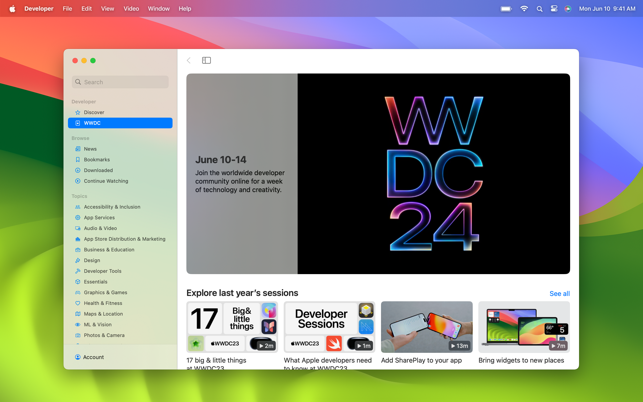
Task: Open the Bring widgets to new places thumbnail
Action: [524, 327]
